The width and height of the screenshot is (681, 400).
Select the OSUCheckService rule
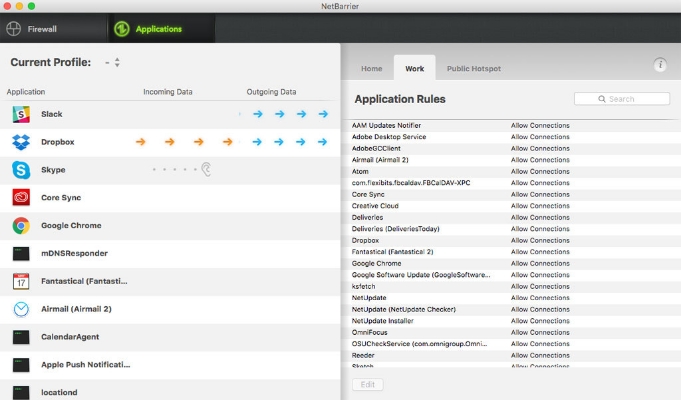(x=420, y=344)
